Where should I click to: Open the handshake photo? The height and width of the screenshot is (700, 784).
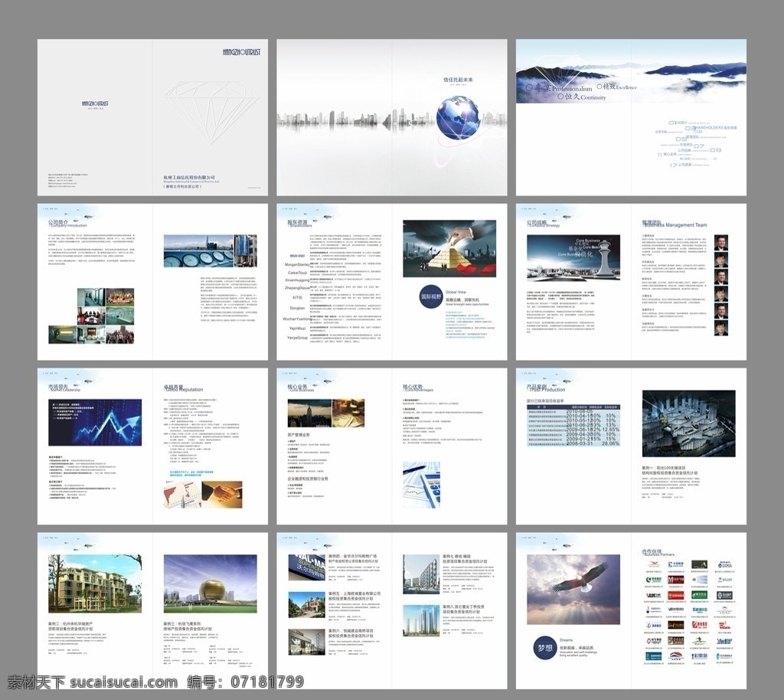point(222,495)
